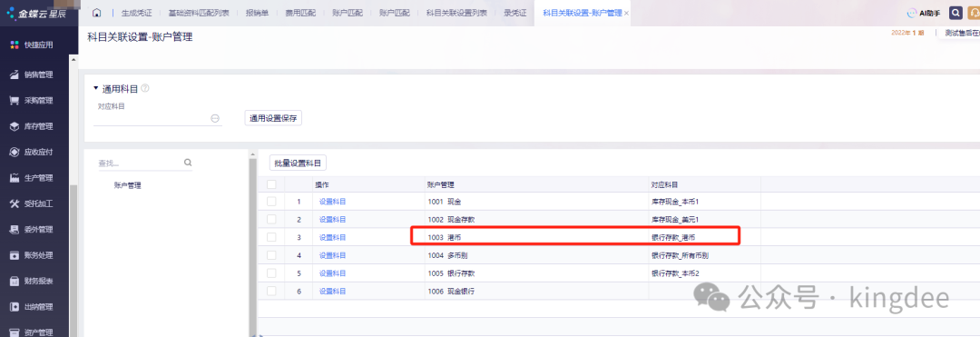Select 账户管理 tree node

coord(128,185)
